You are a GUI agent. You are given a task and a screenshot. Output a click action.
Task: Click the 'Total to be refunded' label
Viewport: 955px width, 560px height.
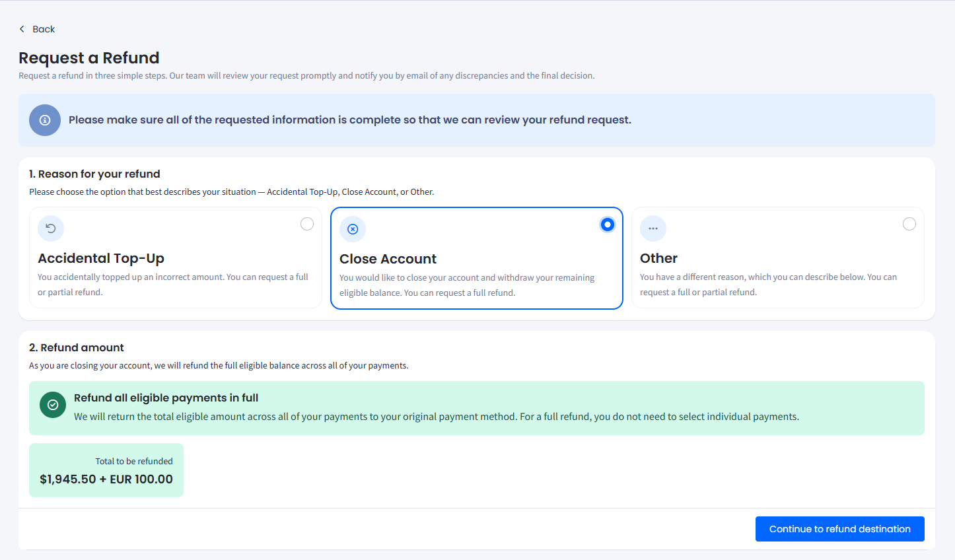pyautogui.click(x=134, y=461)
